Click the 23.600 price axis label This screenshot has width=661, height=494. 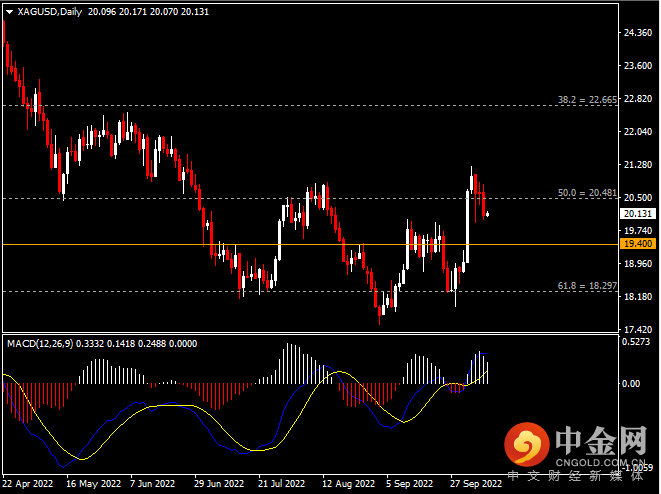pos(638,66)
